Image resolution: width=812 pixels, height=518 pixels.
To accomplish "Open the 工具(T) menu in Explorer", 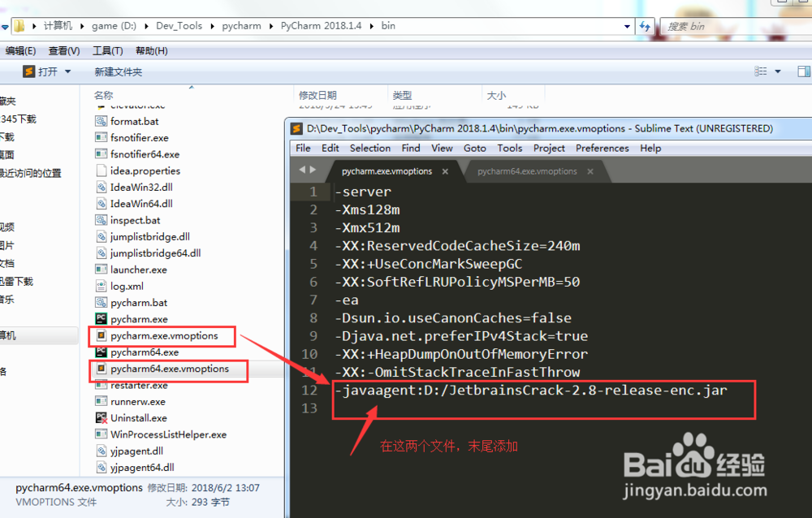I will [x=108, y=51].
